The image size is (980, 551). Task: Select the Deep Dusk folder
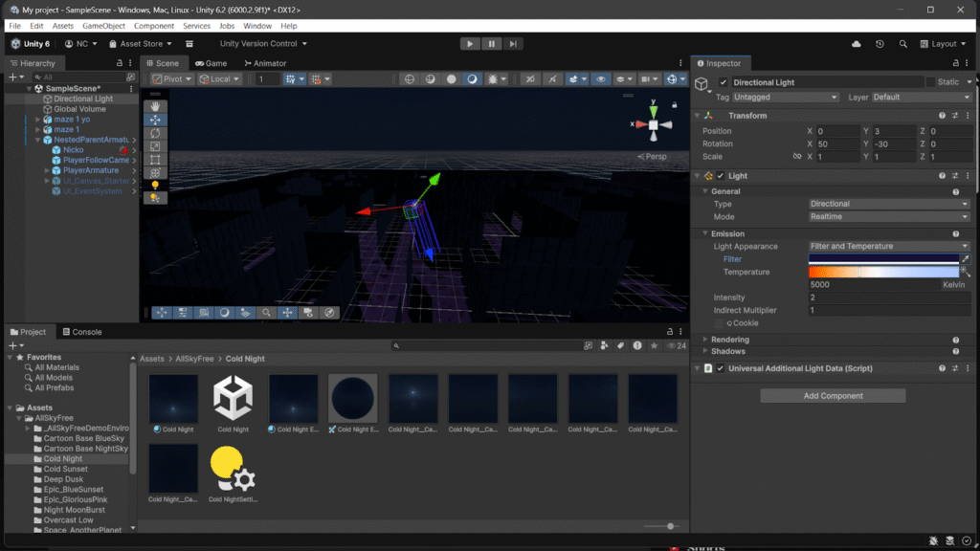(65, 479)
